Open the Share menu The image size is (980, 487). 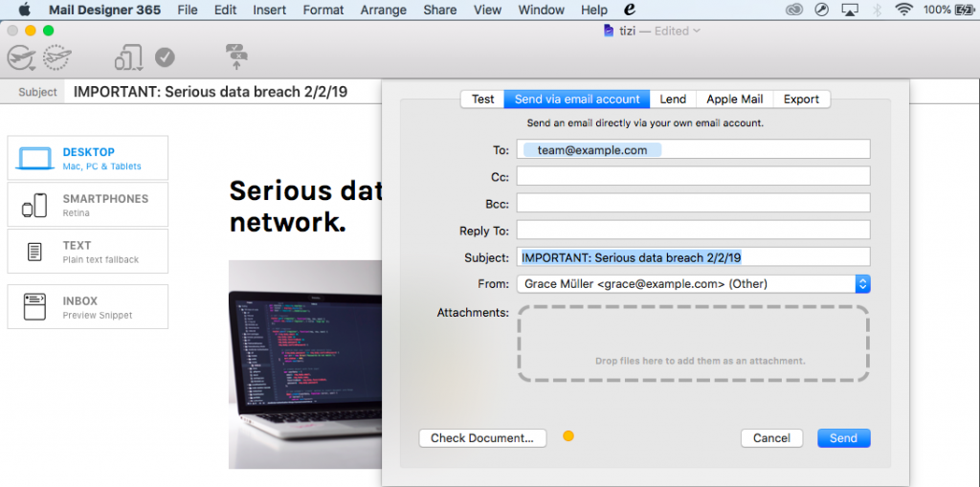click(x=439, y=10)
